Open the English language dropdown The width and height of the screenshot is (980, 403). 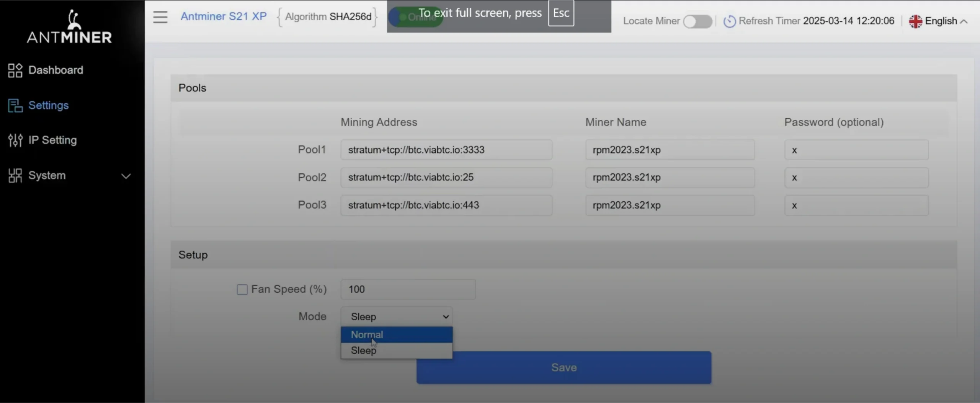pyautogui.click(x=939, y=21)
